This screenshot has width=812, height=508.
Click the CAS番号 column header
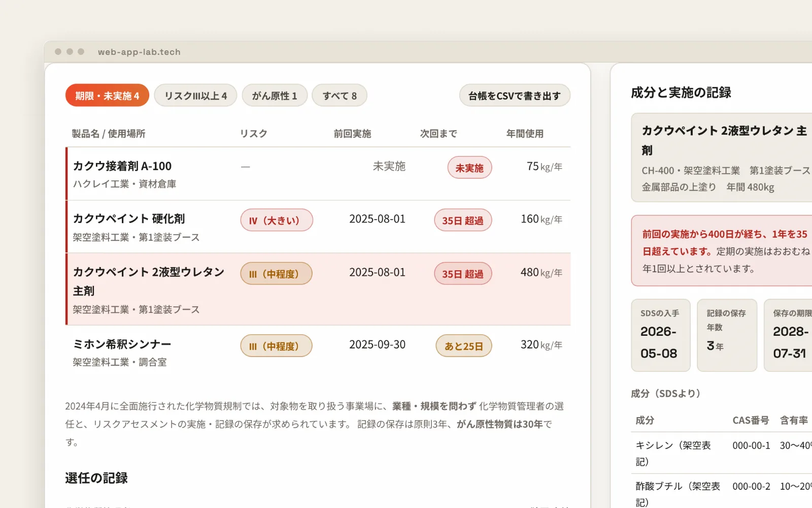point(751,420)
